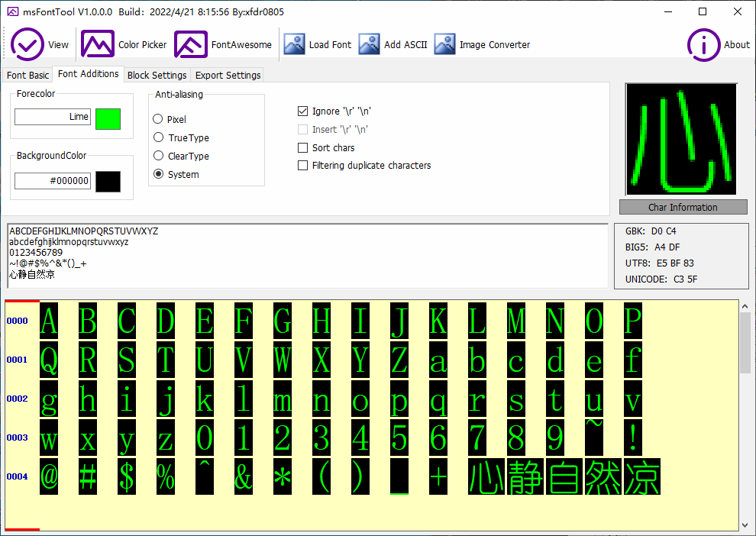Click the row label 0004
Viewport: 756px width, 536px height.
tap(18, 476)
